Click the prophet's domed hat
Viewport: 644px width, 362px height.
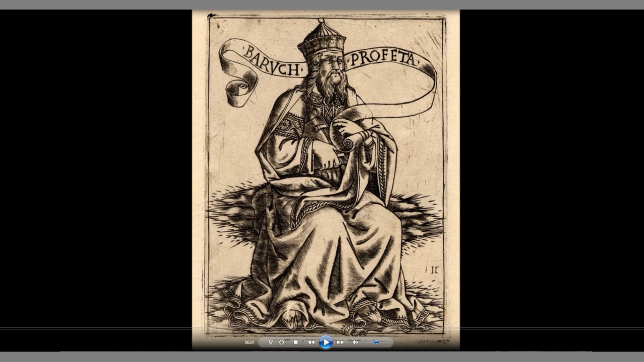[x=321, y=39]
